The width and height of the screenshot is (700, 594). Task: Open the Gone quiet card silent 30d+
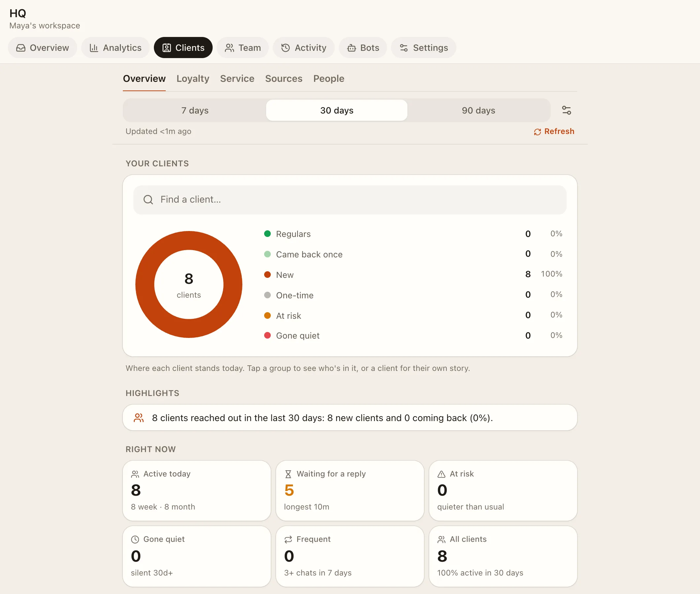click(x=197, y=556)
